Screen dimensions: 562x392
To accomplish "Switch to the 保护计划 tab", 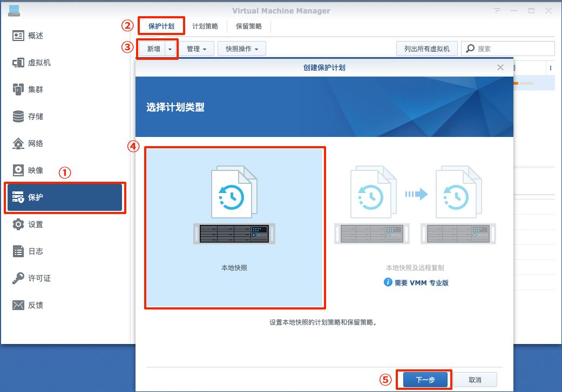I will point(161,26).
